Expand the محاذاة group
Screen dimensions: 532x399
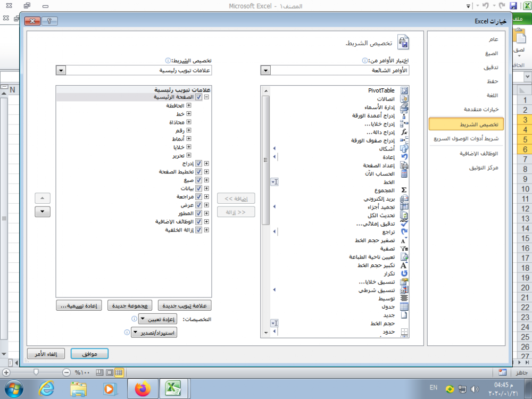click(189, 122)
